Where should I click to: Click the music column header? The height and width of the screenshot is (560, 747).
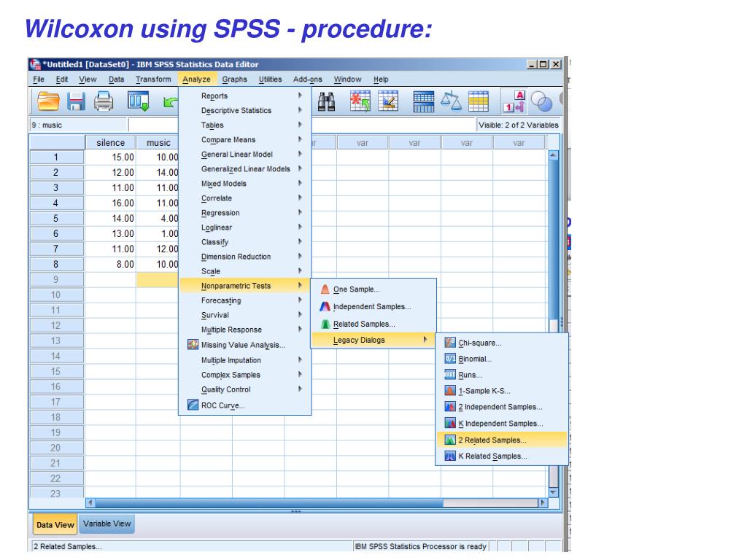click(158, 142)
